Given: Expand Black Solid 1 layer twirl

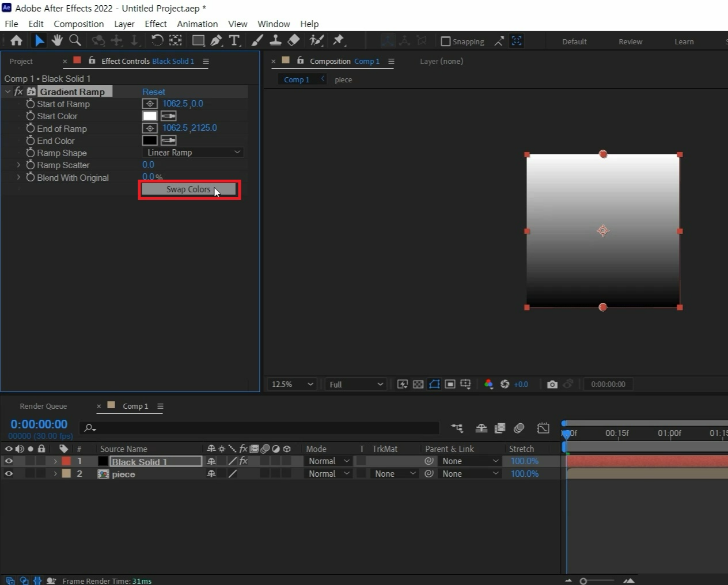Looking at the screenshot, I should pos(55,461).
